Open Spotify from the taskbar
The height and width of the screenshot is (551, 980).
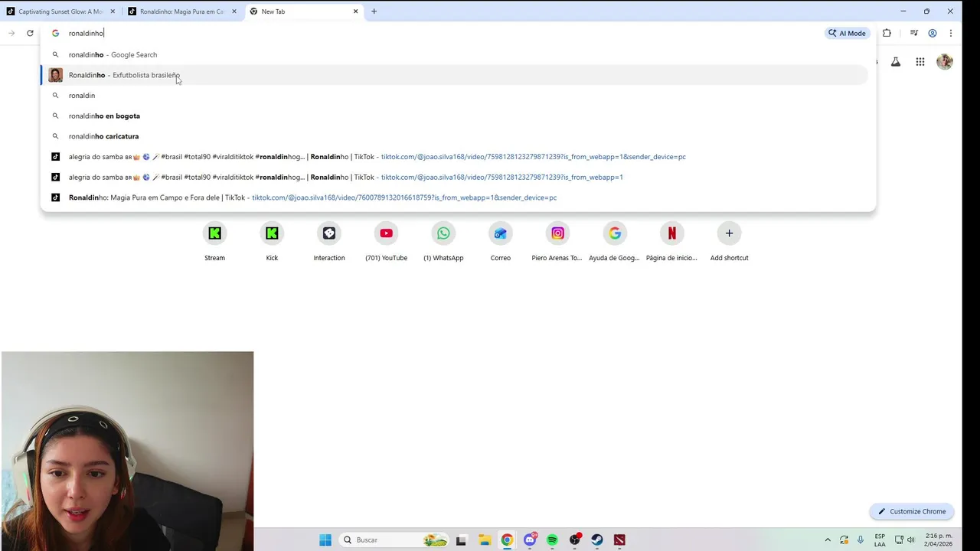coord(552,540)
